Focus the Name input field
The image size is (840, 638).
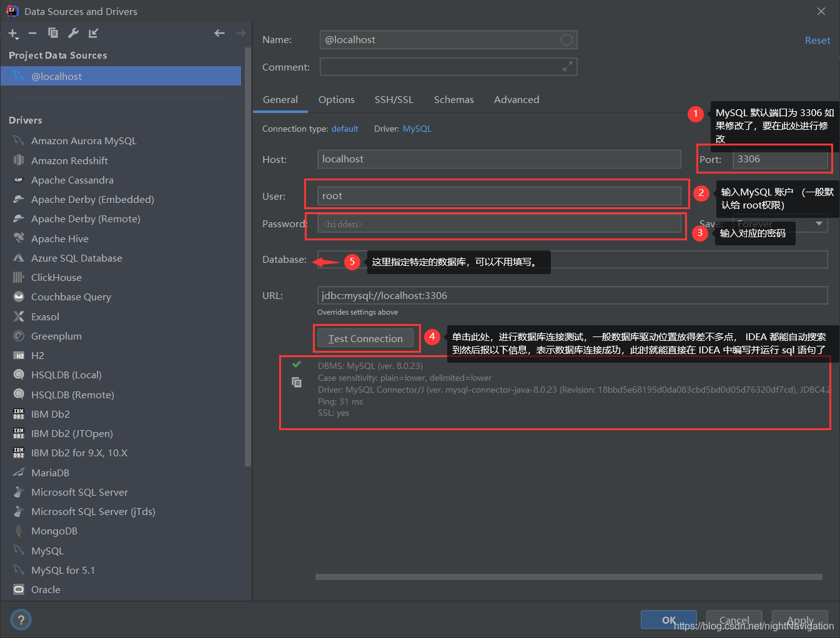[x=448, y=40]
